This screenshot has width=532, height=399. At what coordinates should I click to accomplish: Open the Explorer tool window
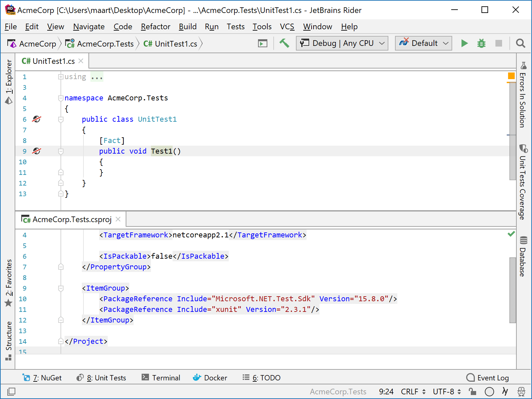(9, 81)
